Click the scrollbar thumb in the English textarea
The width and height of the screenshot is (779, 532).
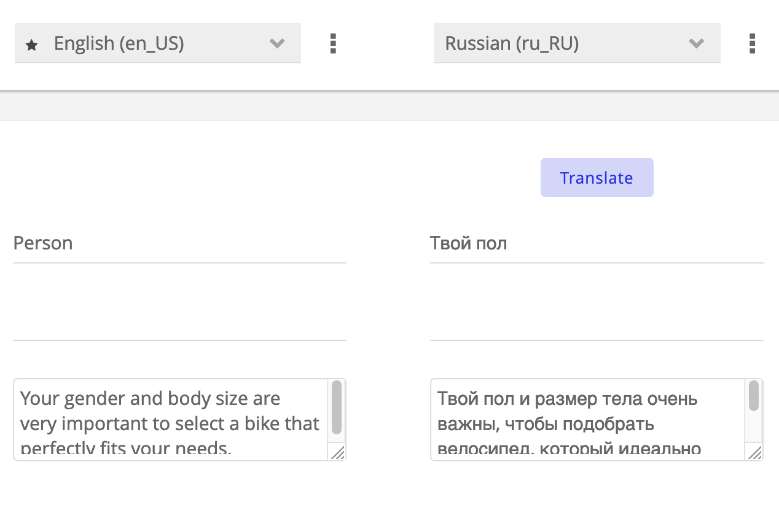pyautogui.click(x=337, y=407)
